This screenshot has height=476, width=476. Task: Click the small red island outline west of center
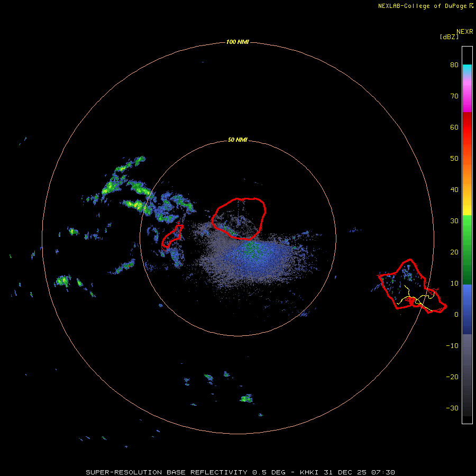[x=172, y=236]
